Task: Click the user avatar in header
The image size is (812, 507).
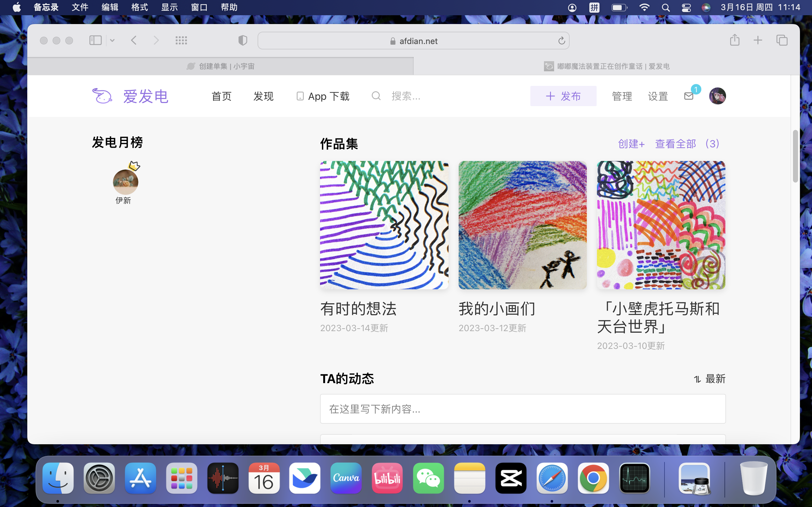Action: pyautogui.click(x=717, y=96)
